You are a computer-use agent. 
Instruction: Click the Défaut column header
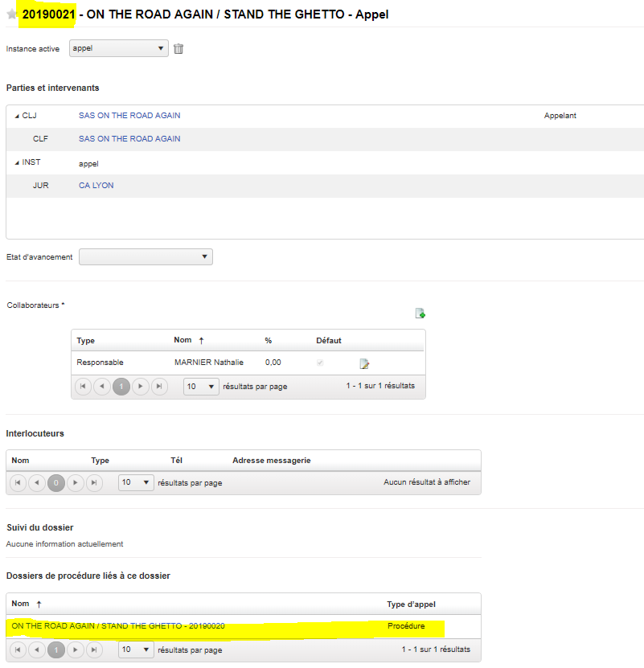coord(329,340)
